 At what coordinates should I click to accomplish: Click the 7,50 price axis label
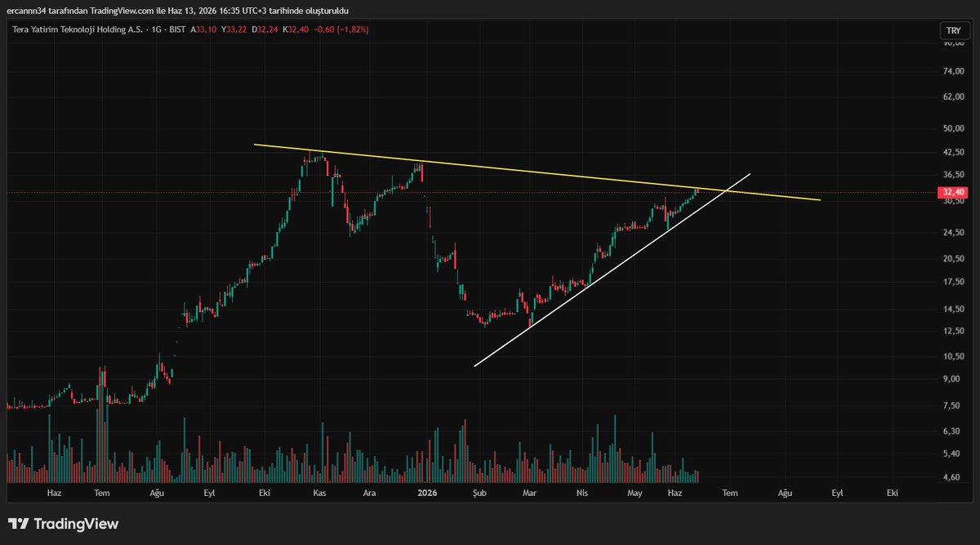(x=952, y=405)
